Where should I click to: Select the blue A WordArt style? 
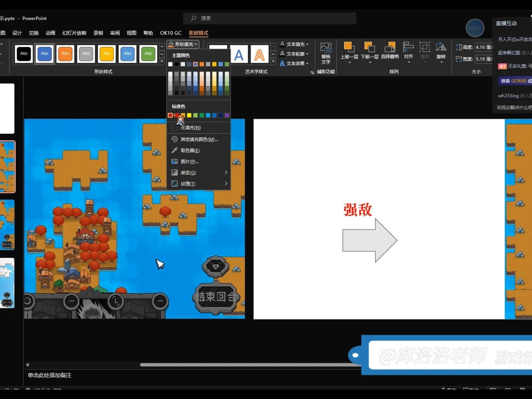[x=239, y=55]
